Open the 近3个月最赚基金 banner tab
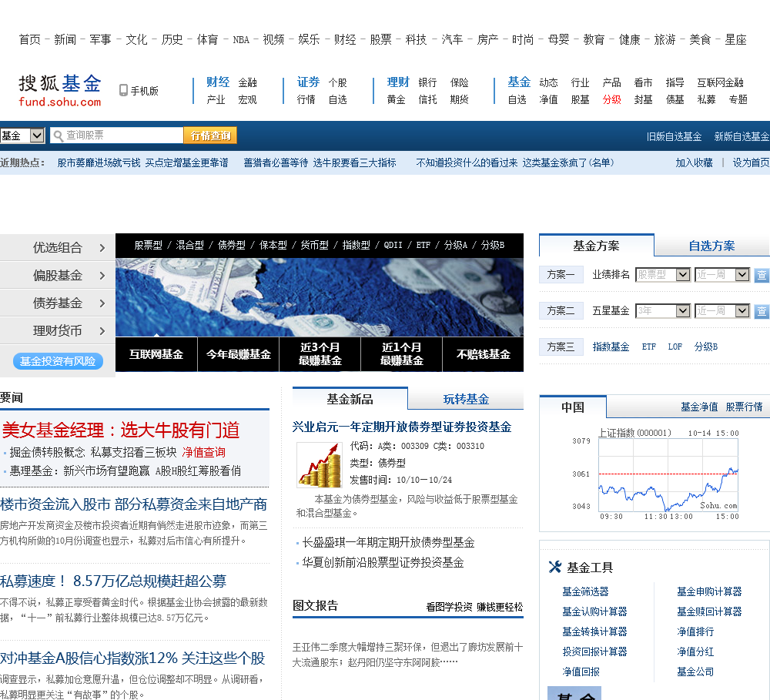770x700 pixels. [x=320, y=354]
